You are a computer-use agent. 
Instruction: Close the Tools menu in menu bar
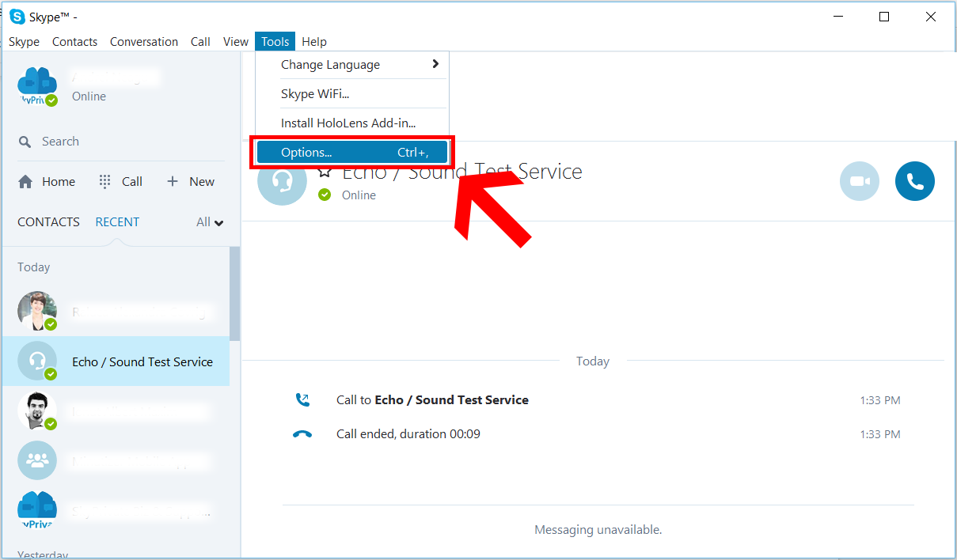coord(275,42)
